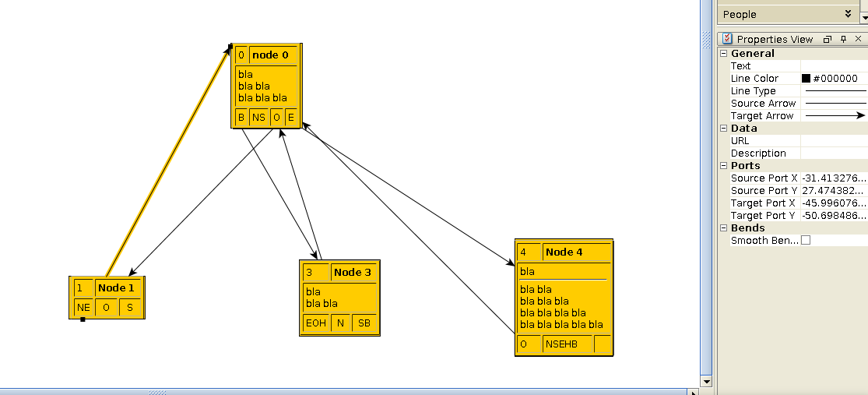Image resolution: width=868 pixels, height=395 pixels.
Task: Select the Node 3 title
Action: coord(353,272)
